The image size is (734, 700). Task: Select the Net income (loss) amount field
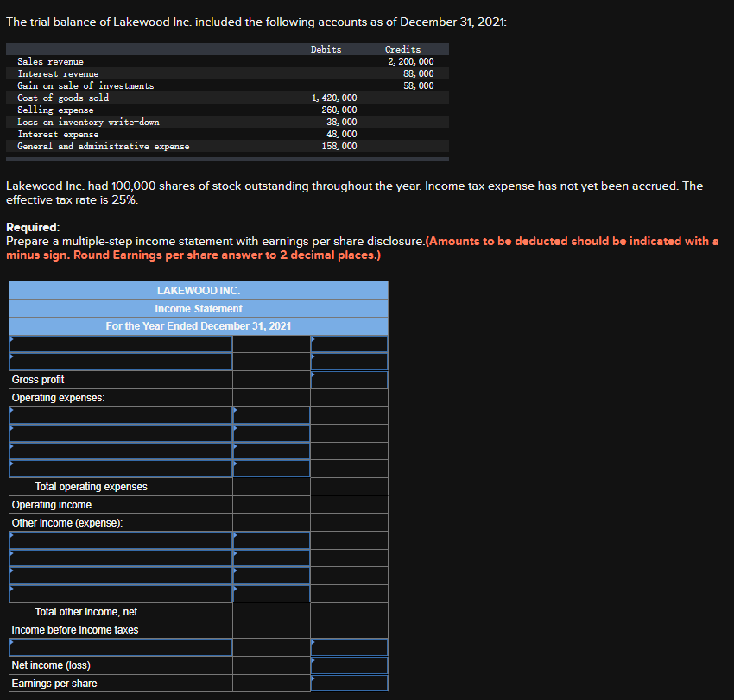(349, 665)
